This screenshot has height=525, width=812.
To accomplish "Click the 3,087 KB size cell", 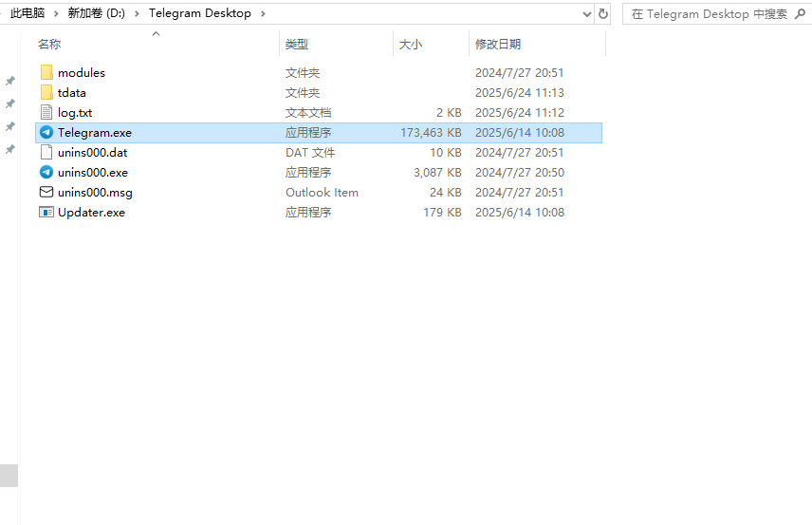I will pyautogui.click(x=437, y=173).
